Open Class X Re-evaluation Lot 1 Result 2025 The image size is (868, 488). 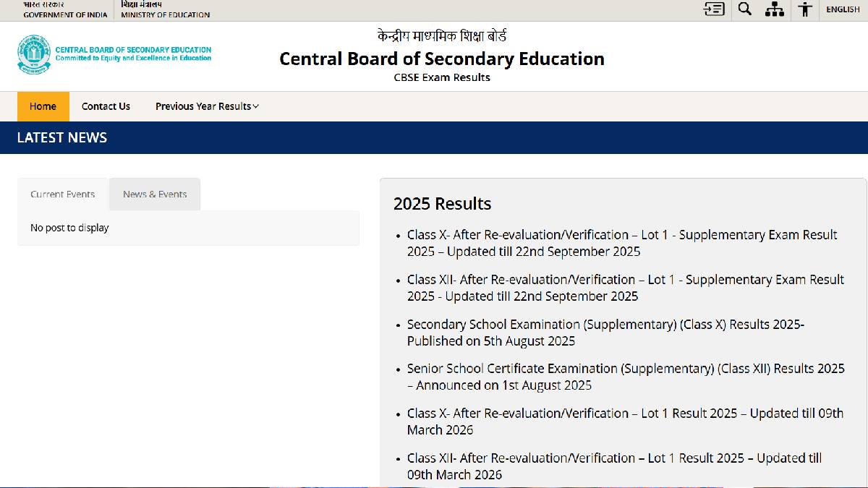(x=624, y=421)
